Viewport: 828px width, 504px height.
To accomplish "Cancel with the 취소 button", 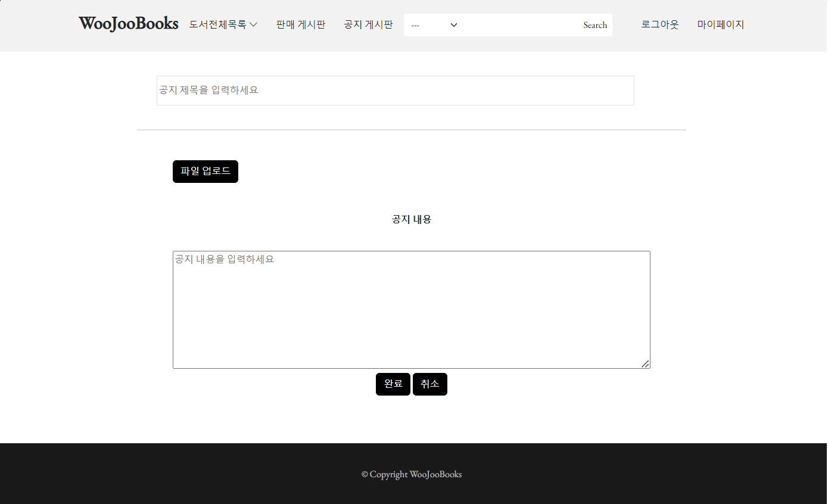I will [x=430, y=384].
